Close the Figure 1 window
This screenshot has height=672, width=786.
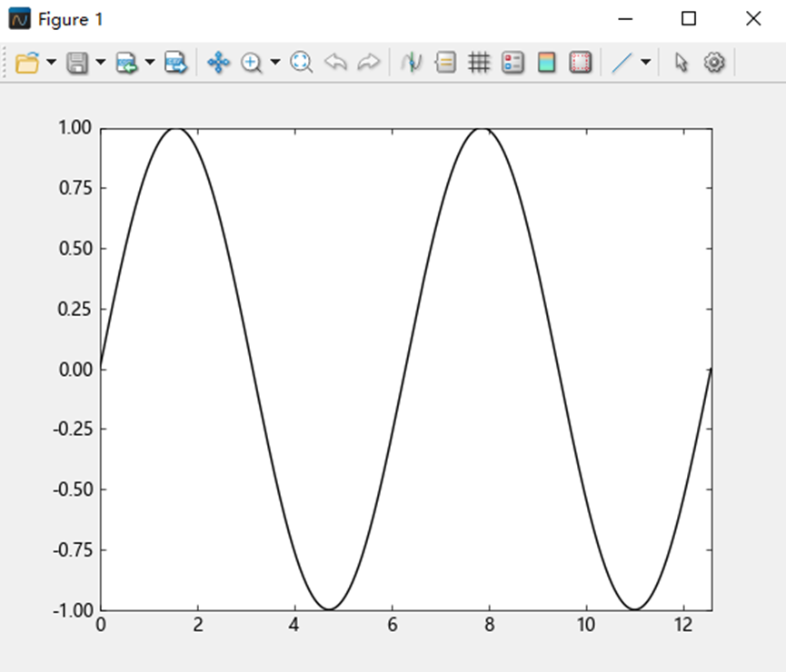pos(753,19)
